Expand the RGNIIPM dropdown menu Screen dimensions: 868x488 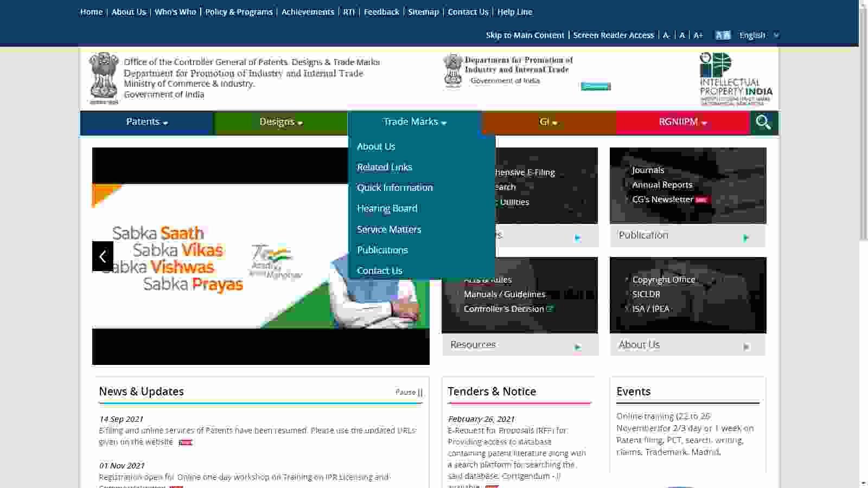tap(682, 122)
